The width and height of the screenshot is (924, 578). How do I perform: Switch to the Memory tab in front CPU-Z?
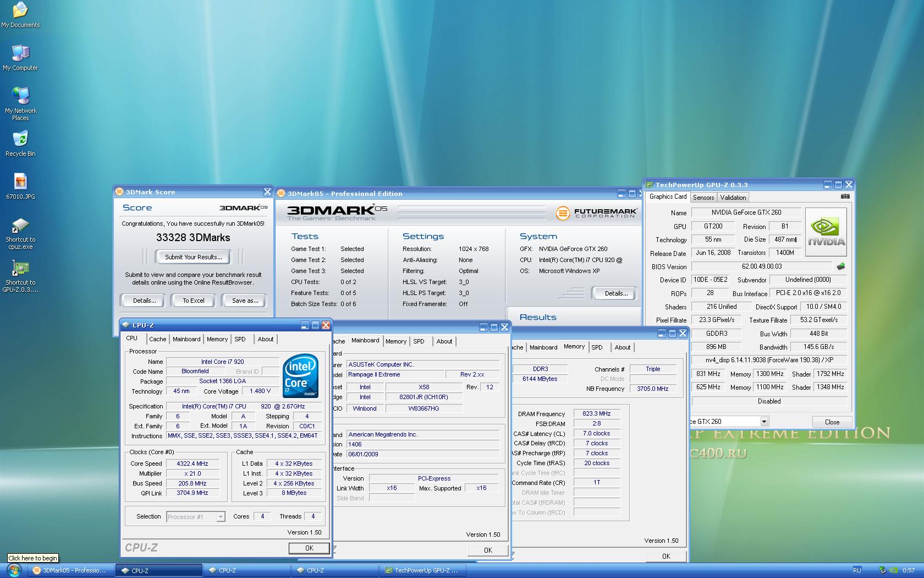pyautogui.click(x=217, y=339)
